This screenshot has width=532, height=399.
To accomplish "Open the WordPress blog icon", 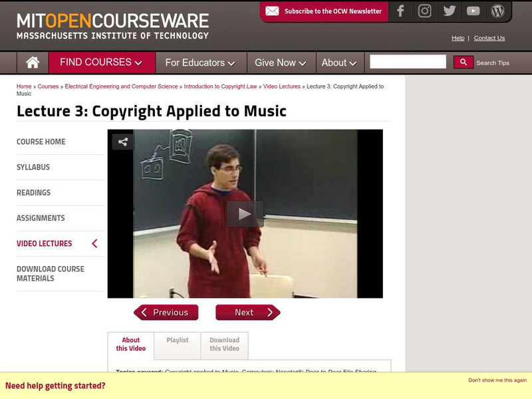I will 497,11.
